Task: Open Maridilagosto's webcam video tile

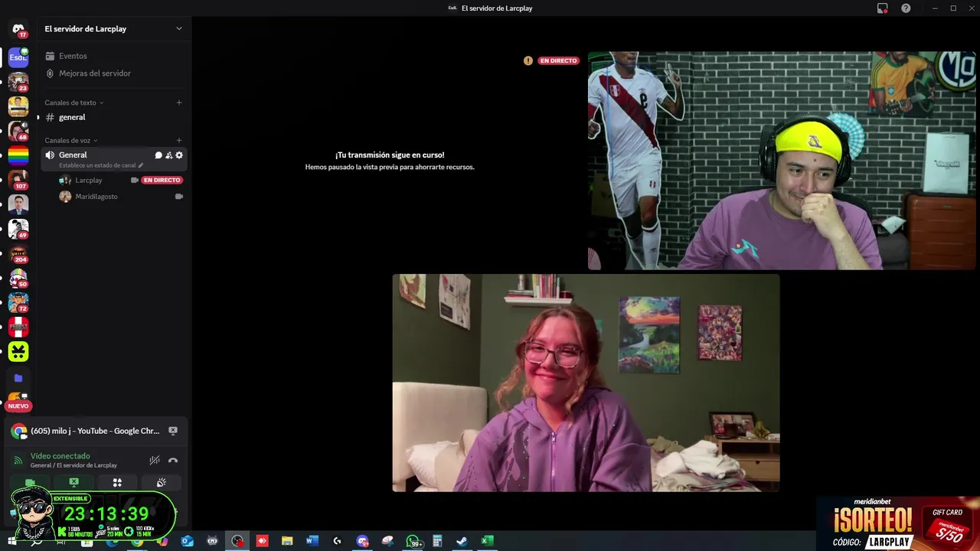Action: click(x=586, y=383)
